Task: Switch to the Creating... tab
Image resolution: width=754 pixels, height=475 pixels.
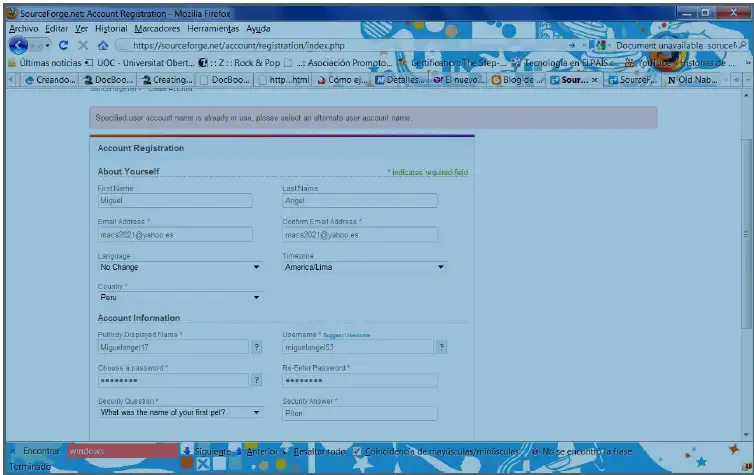Action: [166, 80]
